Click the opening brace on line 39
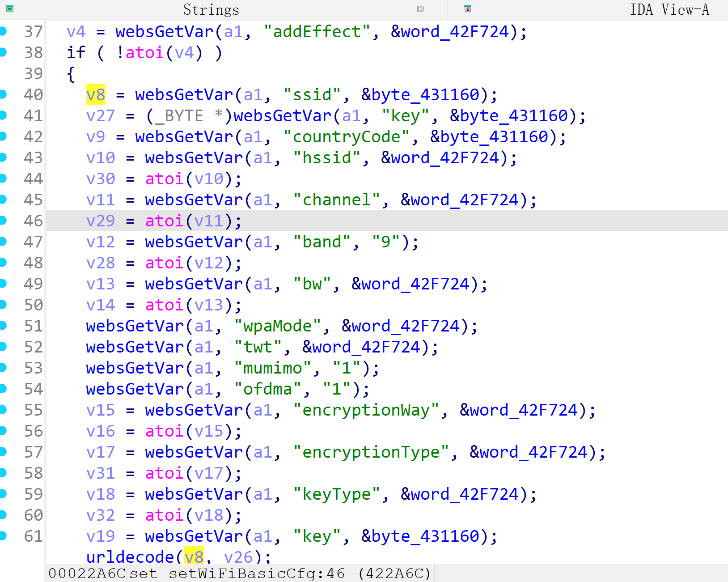Image resolution: width=728 pixels, height=582 pixels. click(71, 73)
